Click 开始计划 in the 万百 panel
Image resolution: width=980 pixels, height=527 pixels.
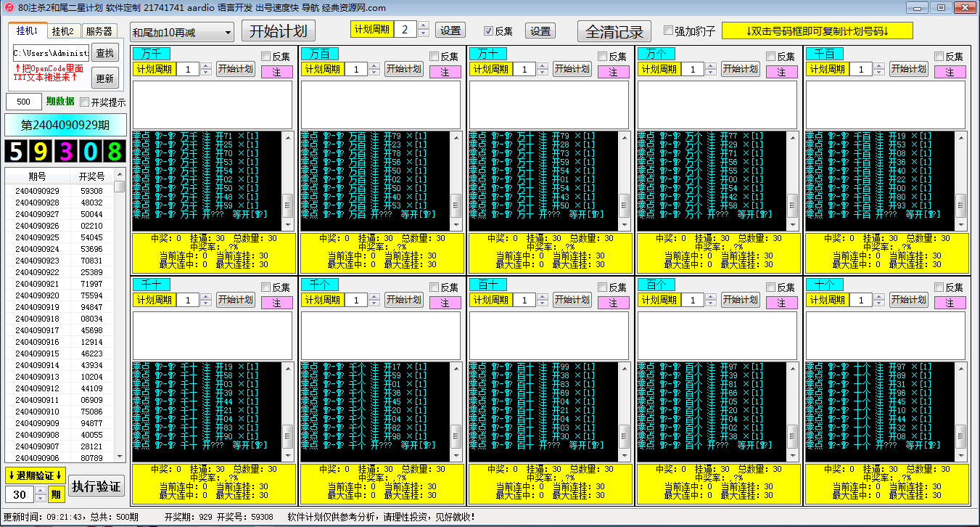(x=404, y=69)
